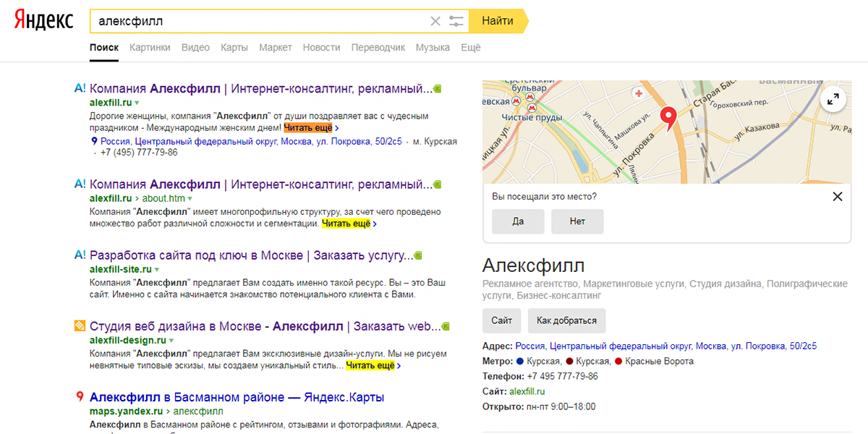The height and width of the screenshot is (434, 868).
Task: Open dropdown arrow beside about.htm
Action: click(190, 198)
